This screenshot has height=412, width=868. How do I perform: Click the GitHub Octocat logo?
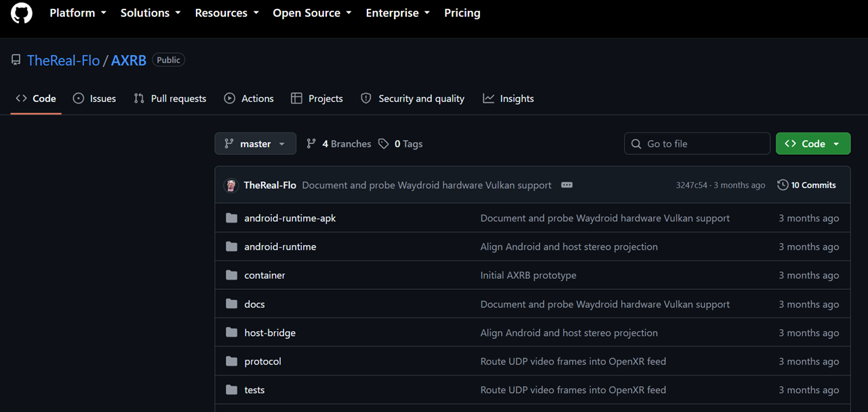point(22,13)
